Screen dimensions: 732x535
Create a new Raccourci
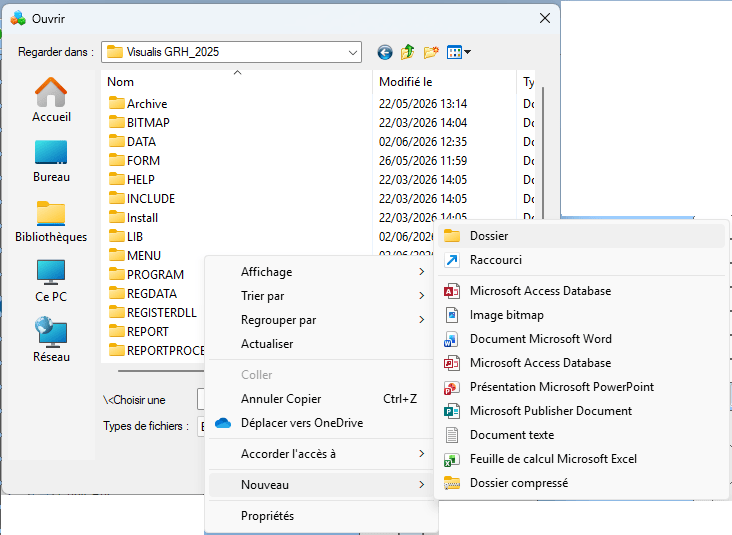582,260
